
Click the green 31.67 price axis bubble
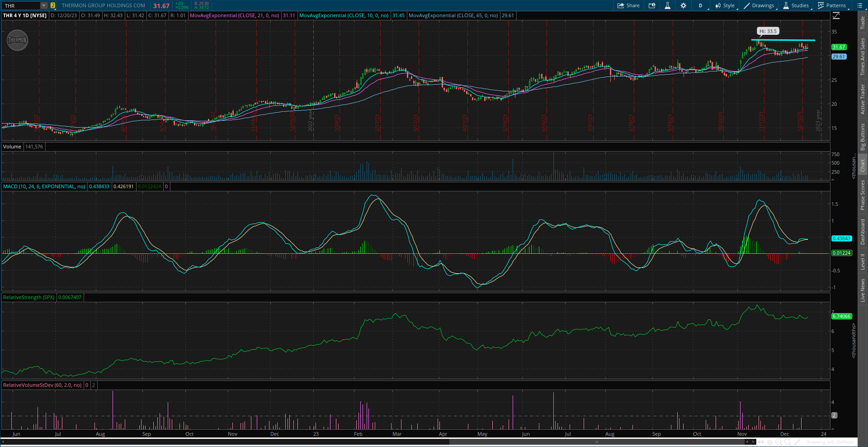point(839,47)
